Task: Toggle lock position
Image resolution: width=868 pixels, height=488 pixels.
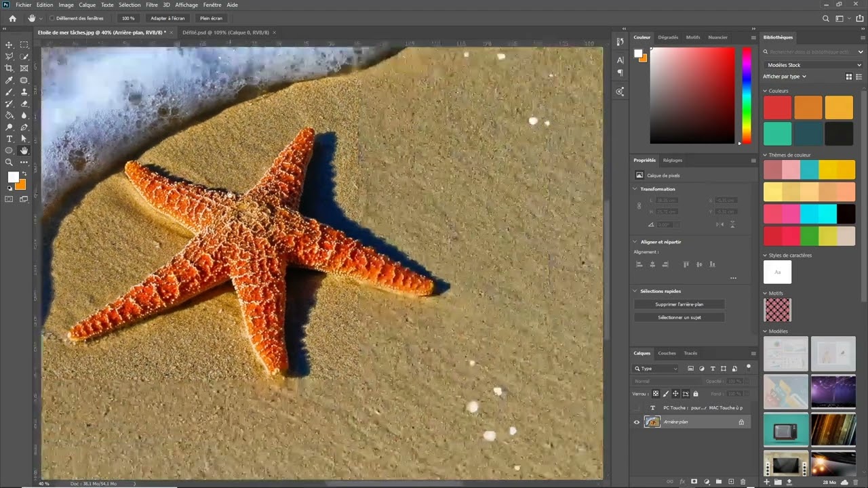Action: tap(675, 394)
